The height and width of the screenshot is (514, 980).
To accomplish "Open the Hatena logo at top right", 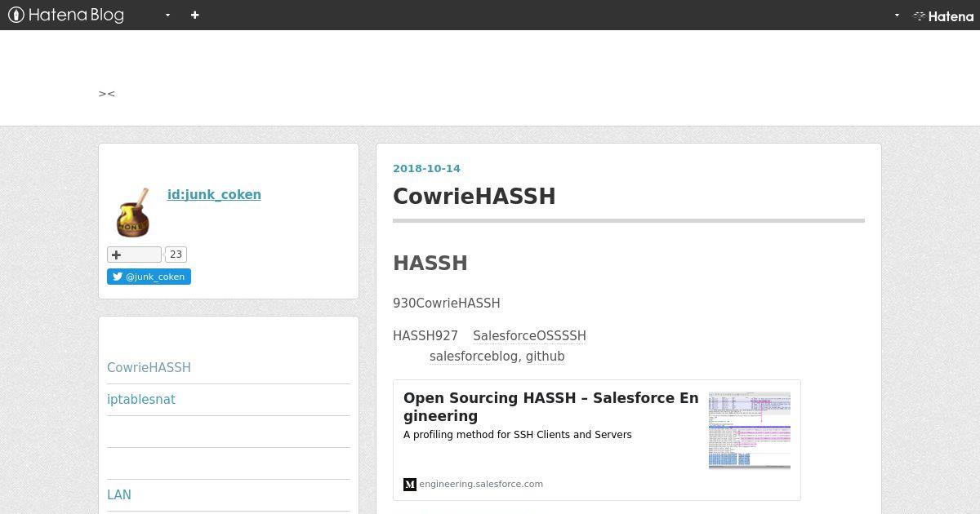I will click(943, 16).
